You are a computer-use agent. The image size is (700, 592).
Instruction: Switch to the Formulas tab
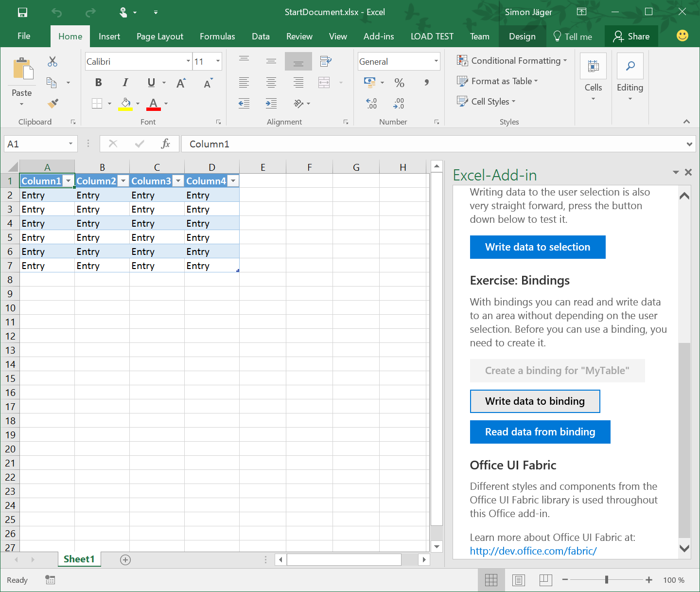coord(217,36)
